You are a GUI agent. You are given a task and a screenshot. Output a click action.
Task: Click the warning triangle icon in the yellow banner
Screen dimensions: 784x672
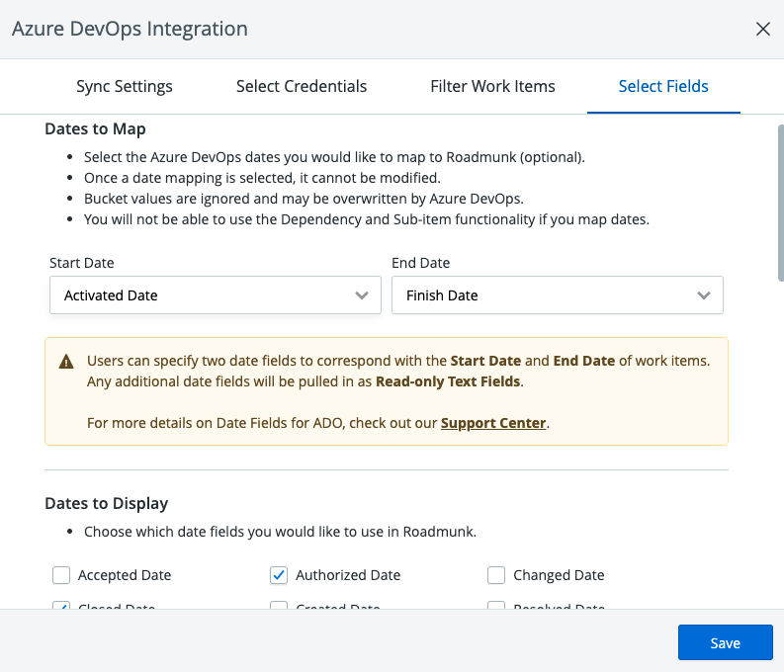click(x=66, y=362)
